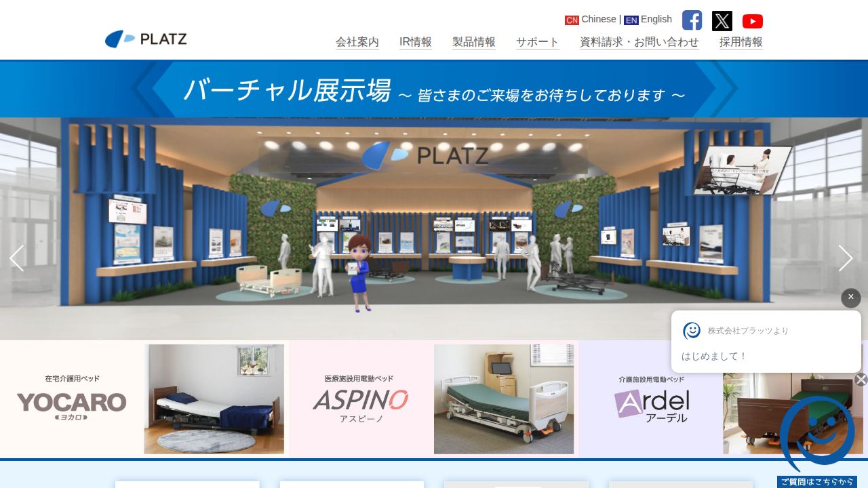The width and height of the screenshot is (868, 488).
Task: Open 資料請求・お問い合わせ menu
Action: (x=639, y=42)
